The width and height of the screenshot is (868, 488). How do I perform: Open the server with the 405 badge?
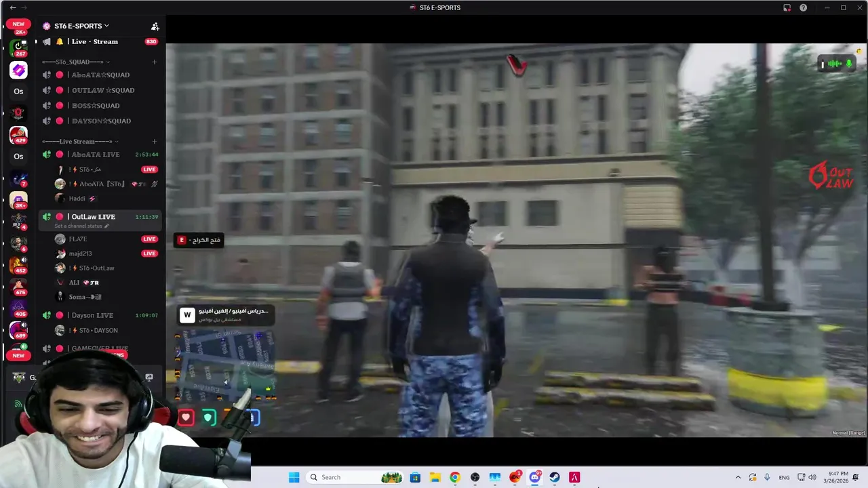18,309
